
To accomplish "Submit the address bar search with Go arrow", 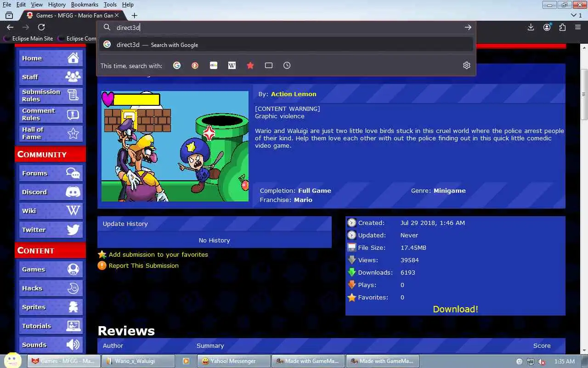I will tap(468, 28).
